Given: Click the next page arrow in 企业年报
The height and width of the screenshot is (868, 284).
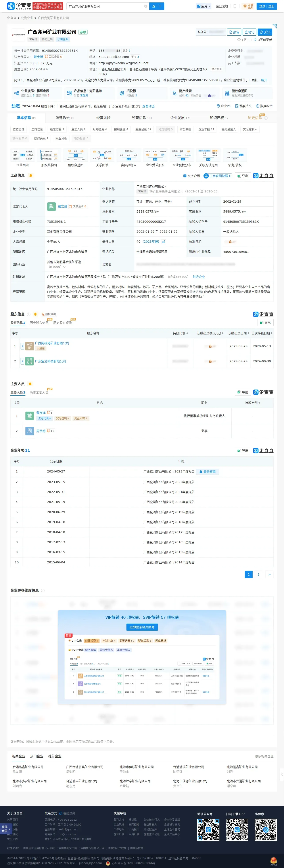Looking at the screenshot, I should [269, 574].
